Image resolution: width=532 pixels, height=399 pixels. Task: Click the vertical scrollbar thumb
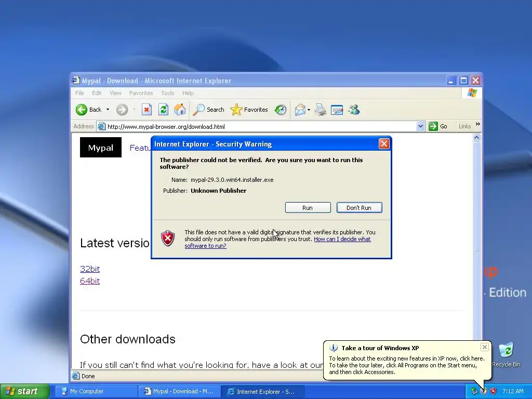coord(477,249)
